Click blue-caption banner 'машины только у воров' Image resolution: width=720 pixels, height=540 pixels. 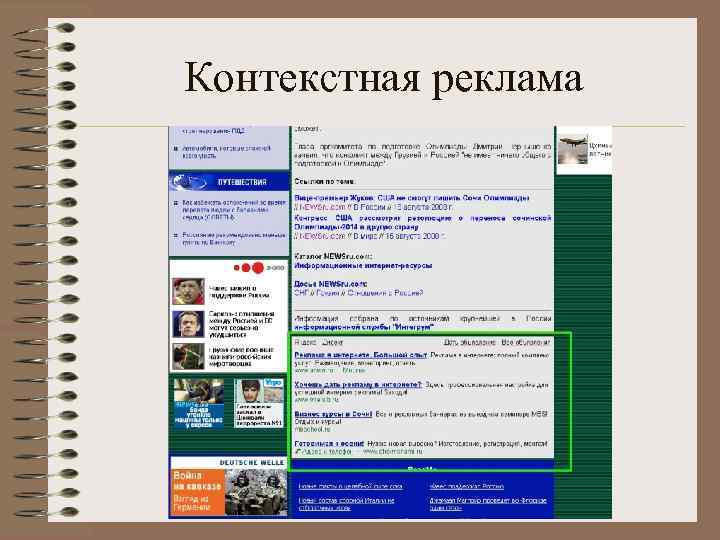pos(199,404)
